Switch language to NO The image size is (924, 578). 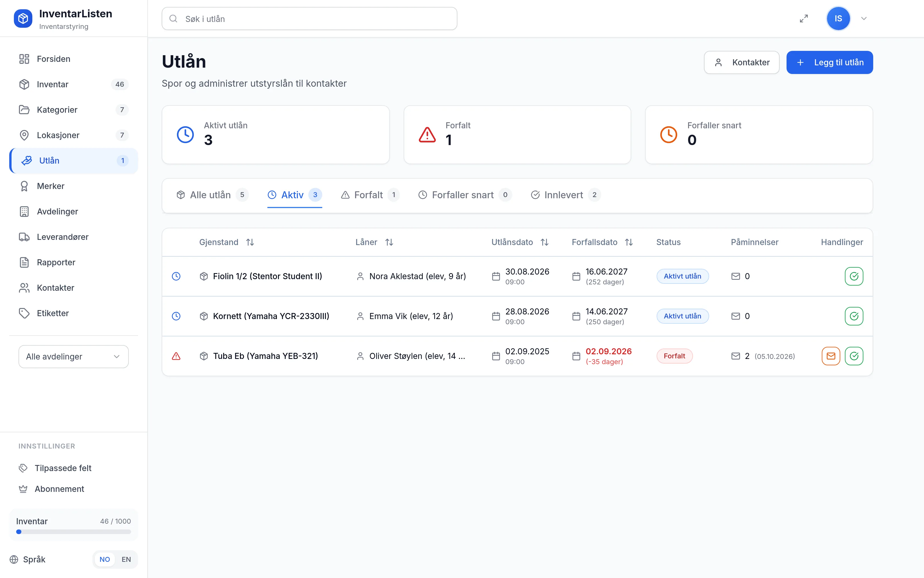105,559
